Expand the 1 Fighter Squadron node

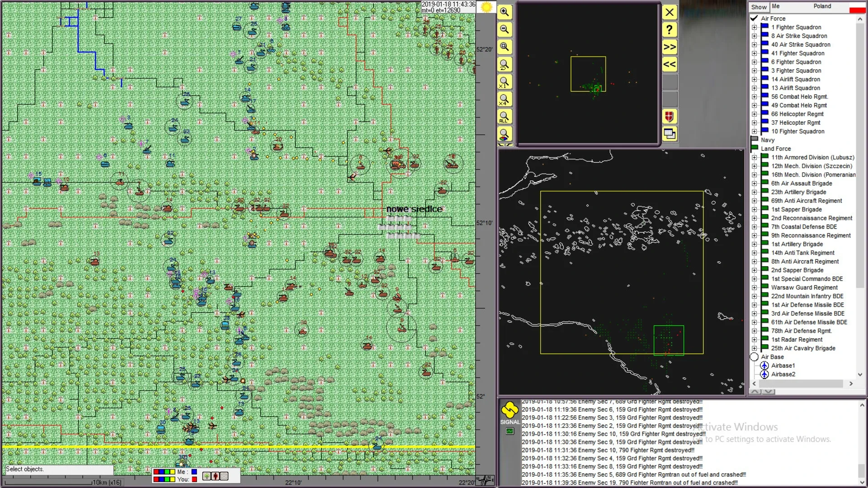(x=754, y=27)
